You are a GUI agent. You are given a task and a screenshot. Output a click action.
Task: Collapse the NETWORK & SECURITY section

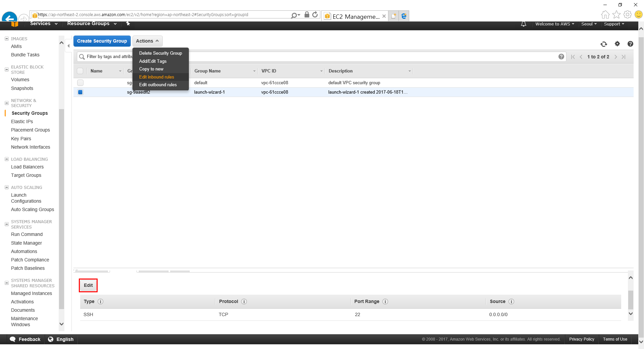coord(6,103)
